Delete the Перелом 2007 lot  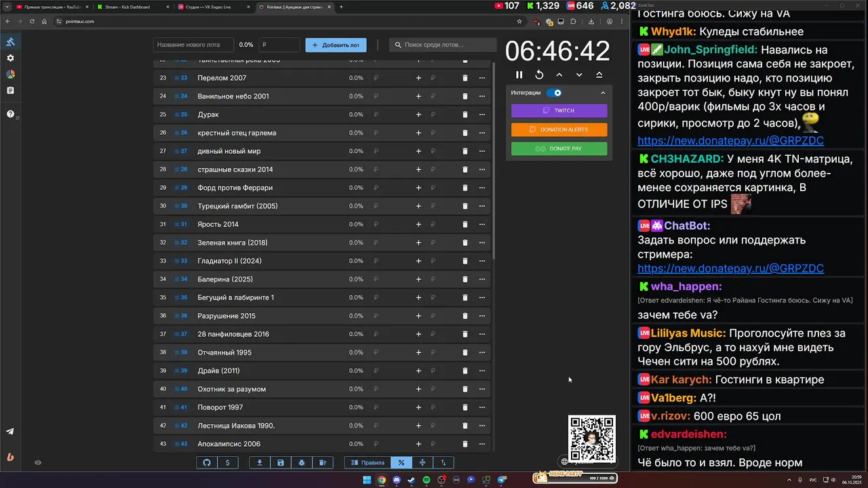(x=465, y=78)
